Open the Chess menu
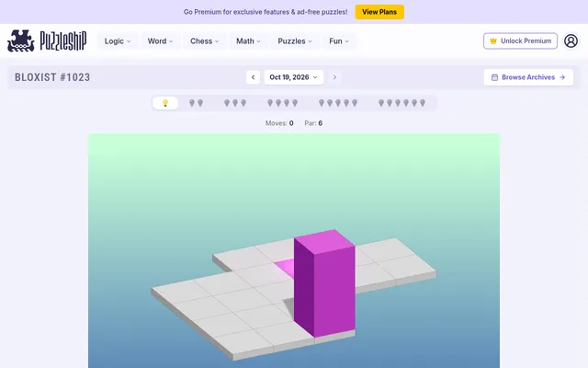588x368 pixels. (x=204, y=41)
